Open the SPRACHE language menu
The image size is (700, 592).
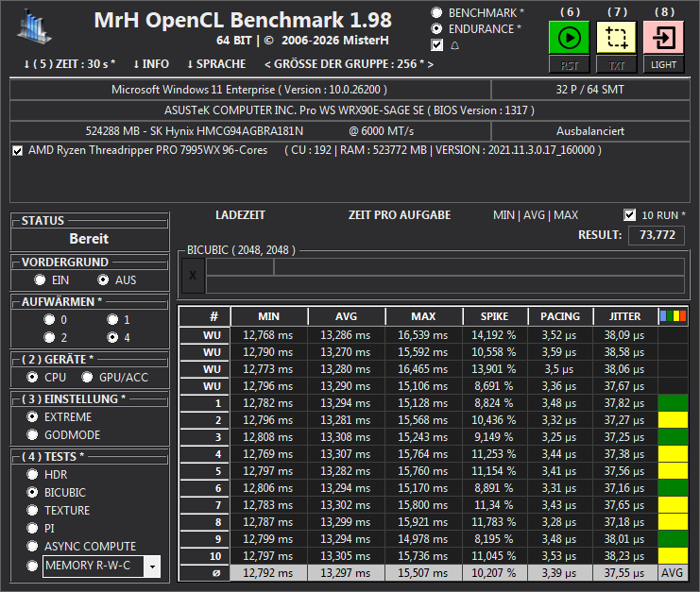tap(216, 64)
